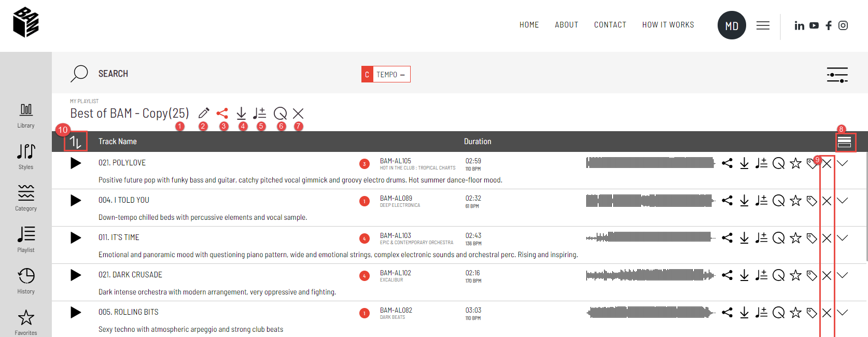Favorite the POLYLOVE track star
868x337 pixels.
coord(795,163)
